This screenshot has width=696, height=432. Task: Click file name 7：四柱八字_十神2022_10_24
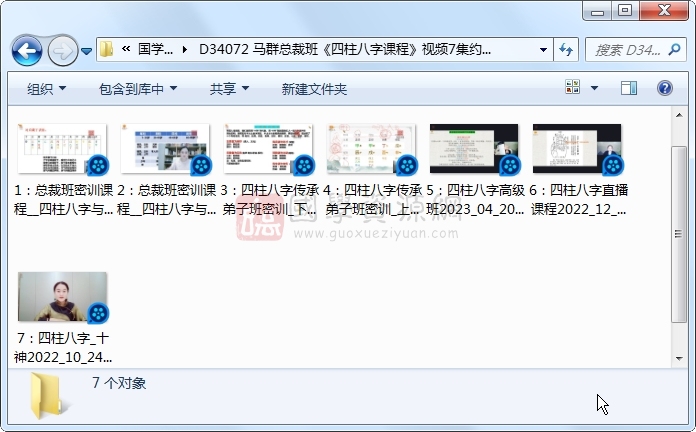tap(63, 348)
